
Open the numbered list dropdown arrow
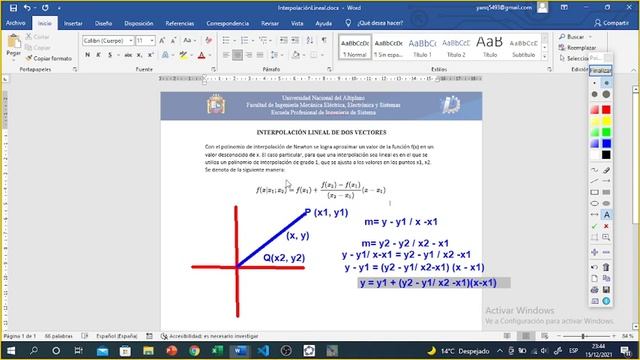click(x=253, y=40)
